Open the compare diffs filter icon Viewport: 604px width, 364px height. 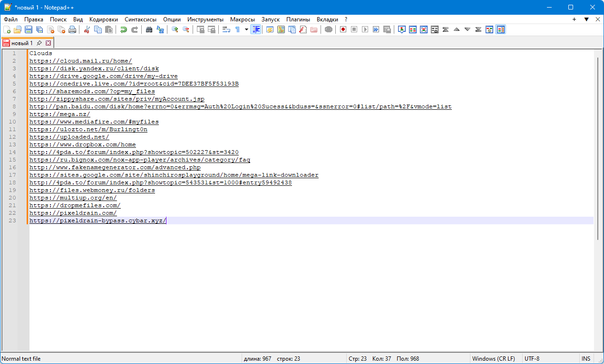(x=489, y=29)
